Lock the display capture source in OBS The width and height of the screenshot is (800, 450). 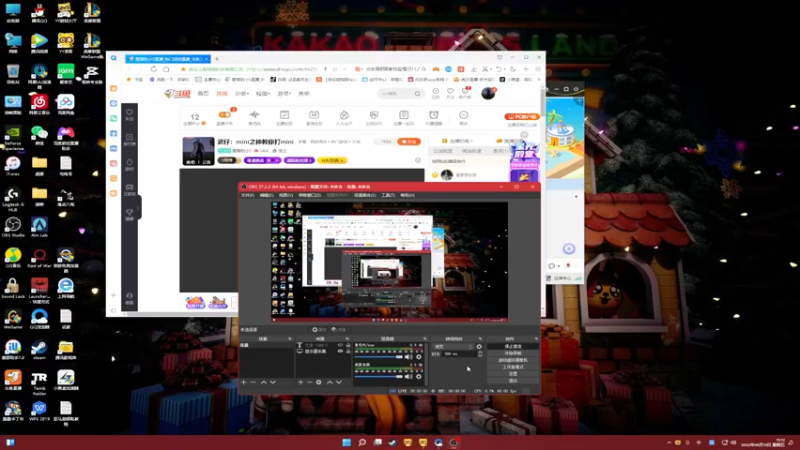point(348,352)
